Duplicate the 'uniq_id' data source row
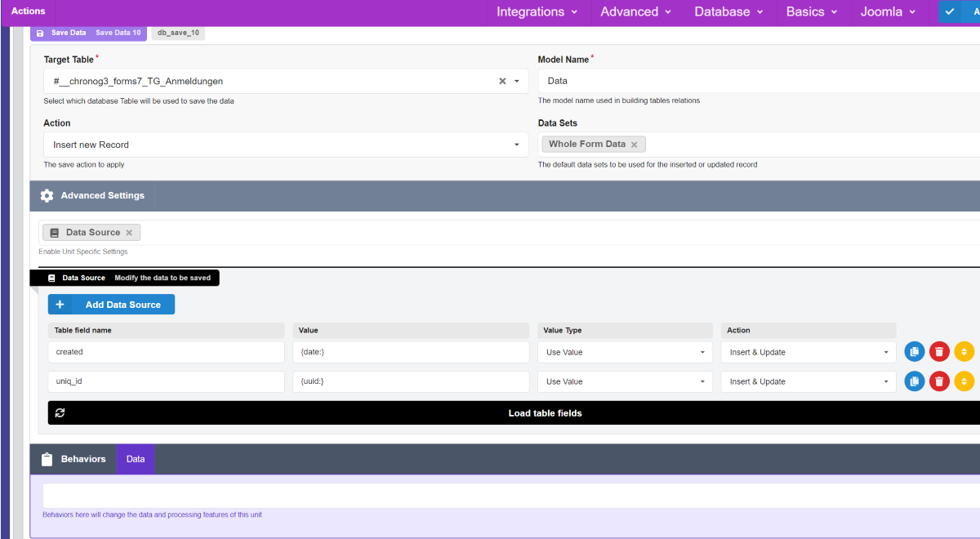Viewport: 980px width, 539px height. tap(915, 381)
